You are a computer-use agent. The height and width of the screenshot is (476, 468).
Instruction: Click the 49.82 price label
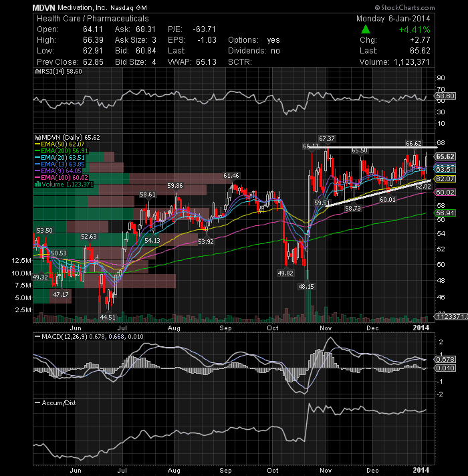coord(285,273)
